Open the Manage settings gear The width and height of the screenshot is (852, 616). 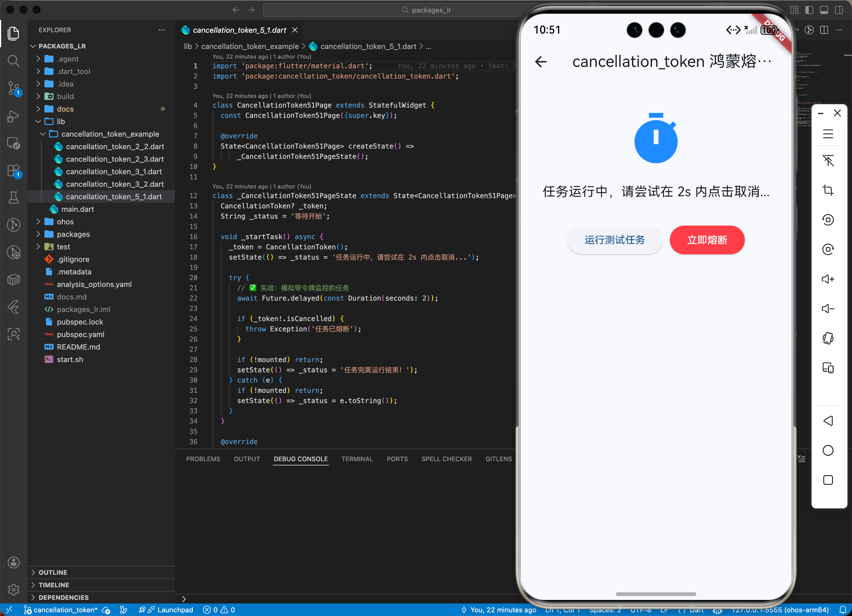tap(13, 589)
